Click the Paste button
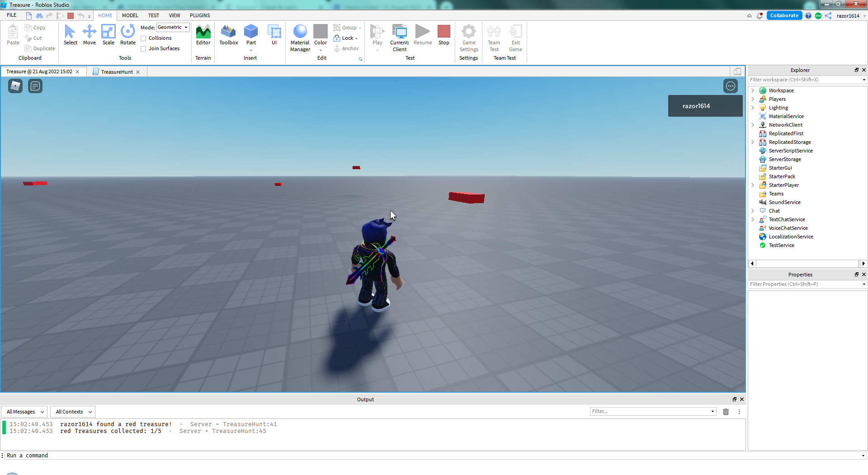Image resolution: width=868 pixels, height=475 pixels. coord(13,35)
